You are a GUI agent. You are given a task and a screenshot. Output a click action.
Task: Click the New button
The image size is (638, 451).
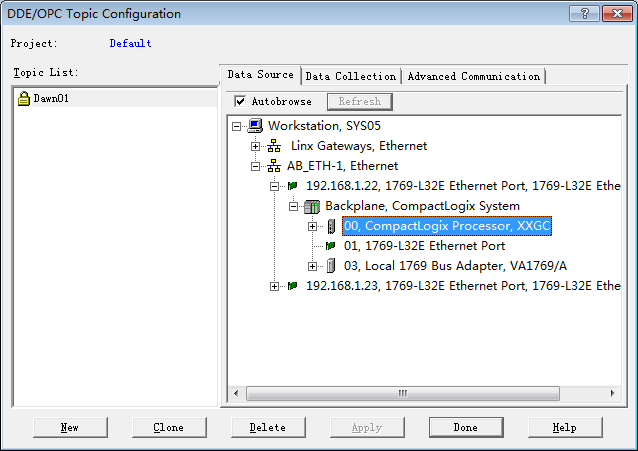tap(70, 427)
